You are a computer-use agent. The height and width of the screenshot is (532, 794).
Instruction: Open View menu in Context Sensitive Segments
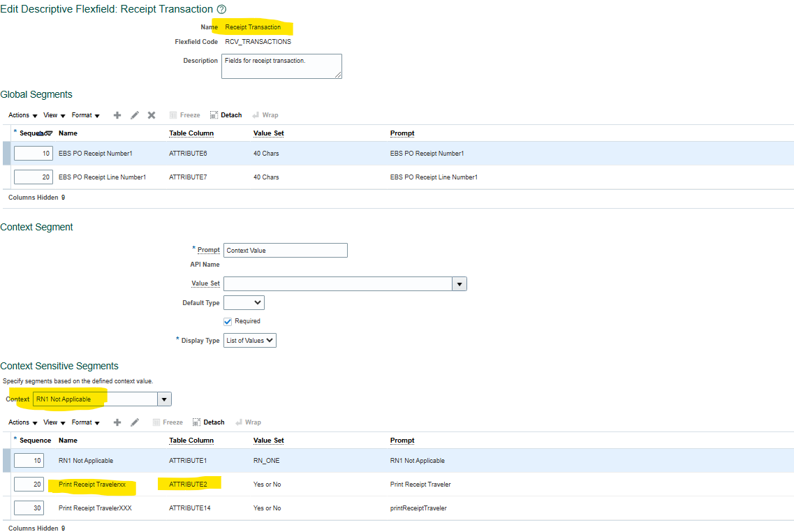[54, 422]
